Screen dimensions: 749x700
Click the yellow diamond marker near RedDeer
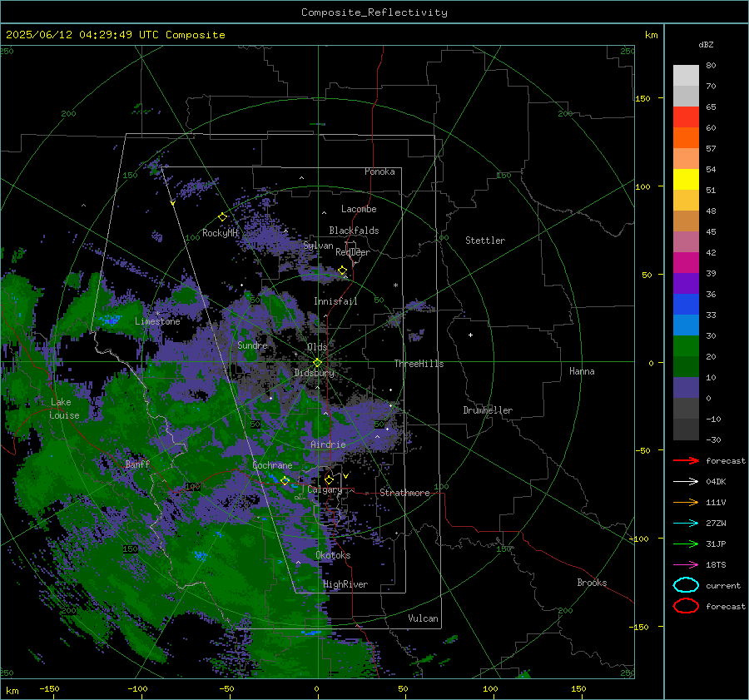[342, 271]
